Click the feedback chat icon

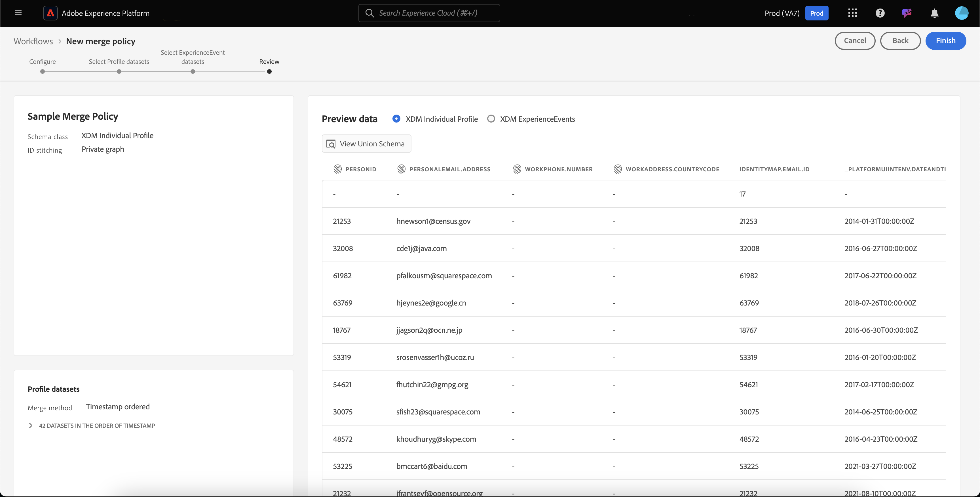907,13
